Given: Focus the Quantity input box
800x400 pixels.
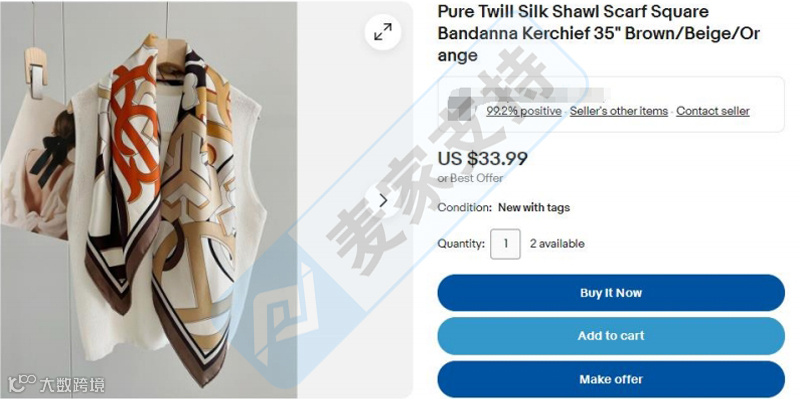Looking at the screenshot, I should tap(506, 244).
